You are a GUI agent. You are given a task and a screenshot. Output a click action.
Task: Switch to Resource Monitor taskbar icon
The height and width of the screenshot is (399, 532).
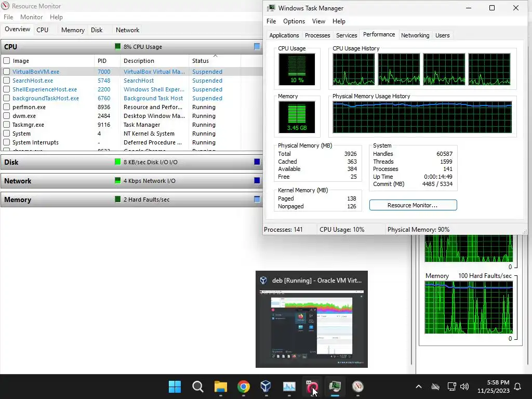[357, 387]
